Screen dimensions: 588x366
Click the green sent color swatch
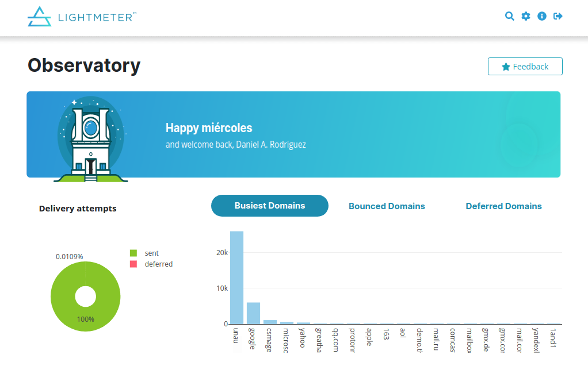pos(133,253)
